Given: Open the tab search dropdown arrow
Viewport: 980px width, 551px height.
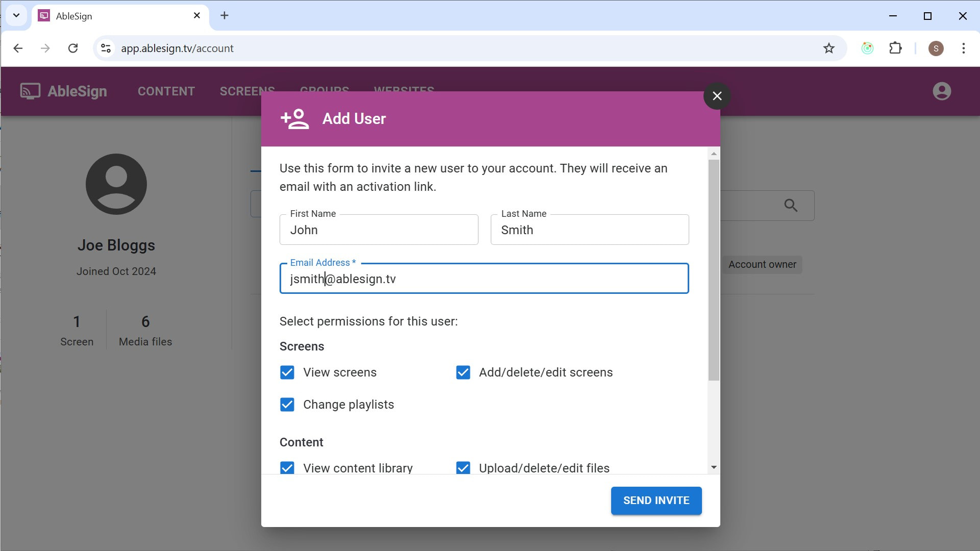Looking at the screenshot, I should [x=16, y=15].
